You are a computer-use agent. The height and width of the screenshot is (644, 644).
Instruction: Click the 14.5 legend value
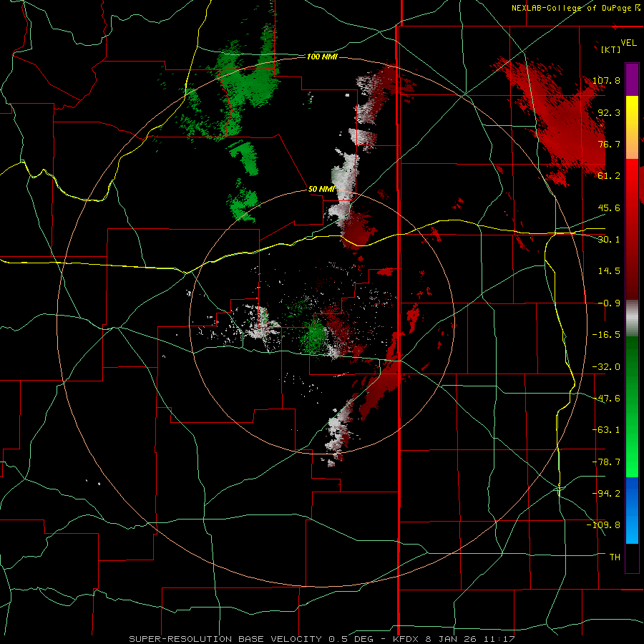point(609,271)
